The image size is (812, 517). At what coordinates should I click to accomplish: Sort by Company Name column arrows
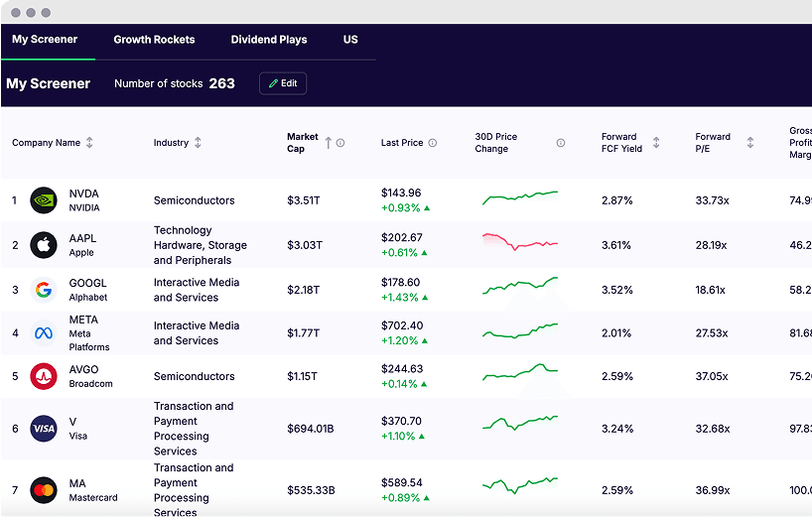tap(89, 142)
